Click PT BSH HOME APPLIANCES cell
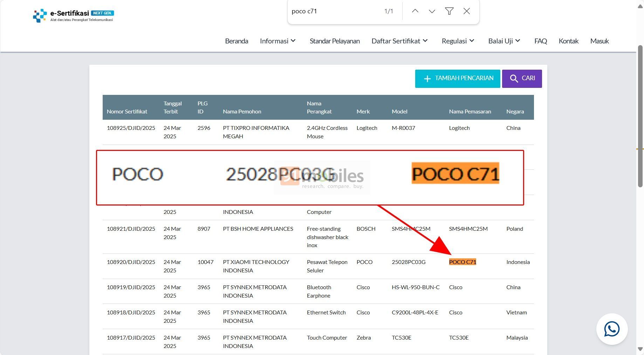 tap(258, 229)
